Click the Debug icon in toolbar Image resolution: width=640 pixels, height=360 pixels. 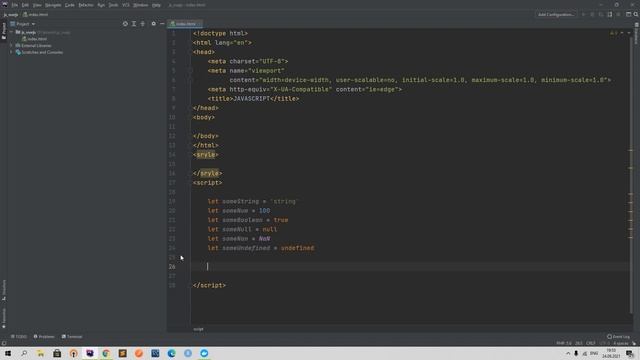pyautogui.click(x=592, y=14)
